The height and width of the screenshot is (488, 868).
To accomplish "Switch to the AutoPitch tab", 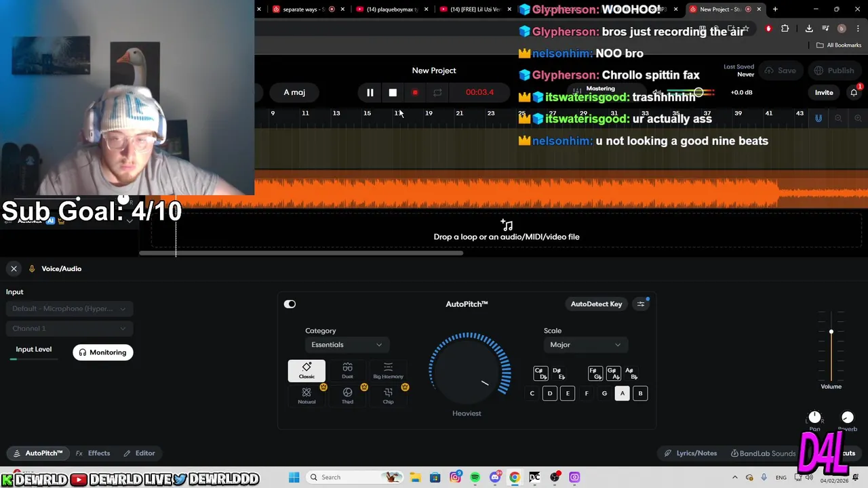I will click(38, 453).
